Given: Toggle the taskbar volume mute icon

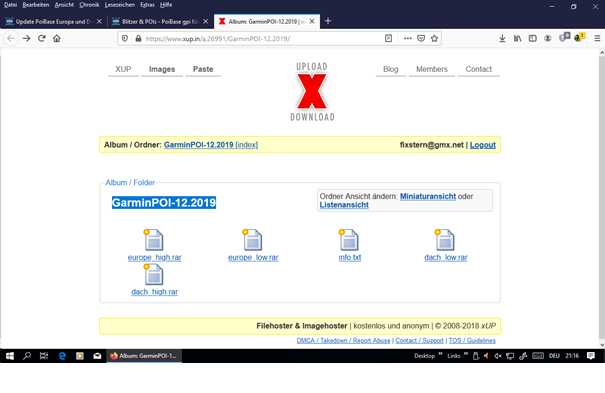Looking at the screenshot, I should coord(498,356).
